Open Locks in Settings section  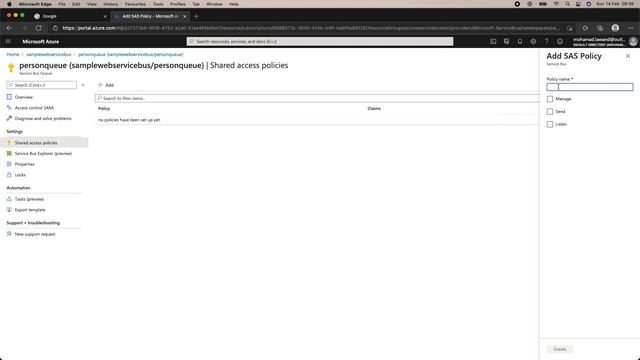(x=20, y=175)
